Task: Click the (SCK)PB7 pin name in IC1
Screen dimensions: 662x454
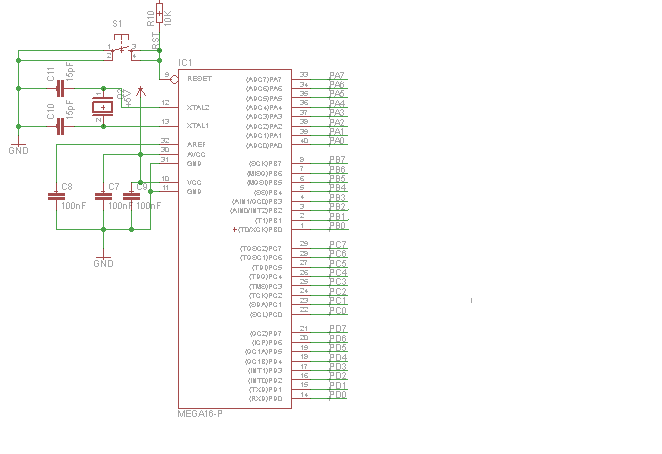Action: point(266,164)
